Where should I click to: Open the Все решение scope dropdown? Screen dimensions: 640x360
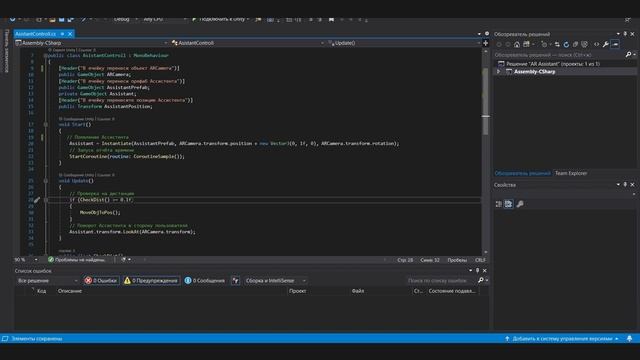47,281
